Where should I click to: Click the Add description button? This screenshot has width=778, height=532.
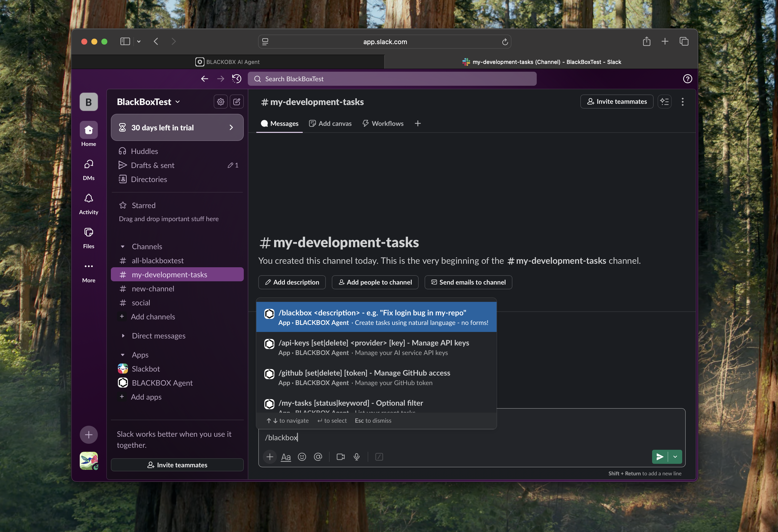click(x=292, y=282)
